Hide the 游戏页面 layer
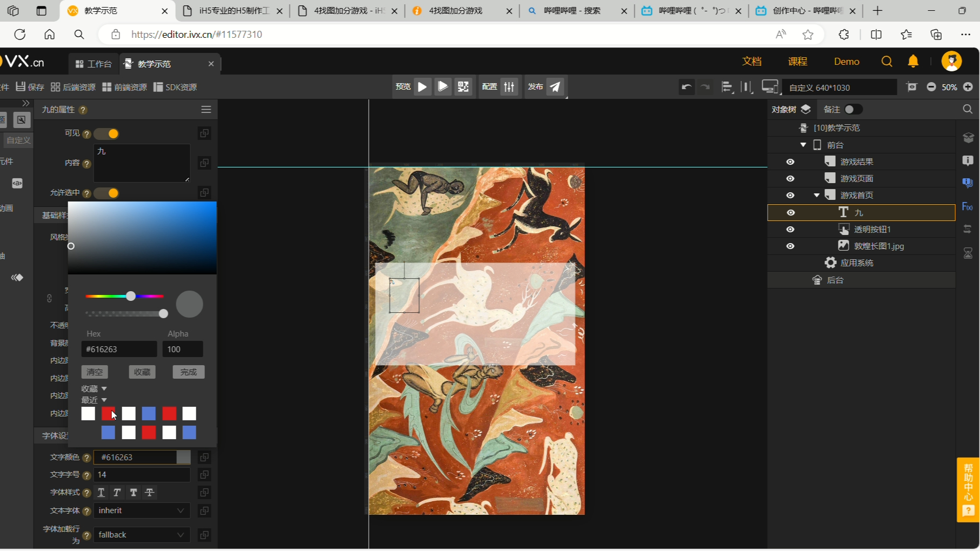 [x=790, y=178]
